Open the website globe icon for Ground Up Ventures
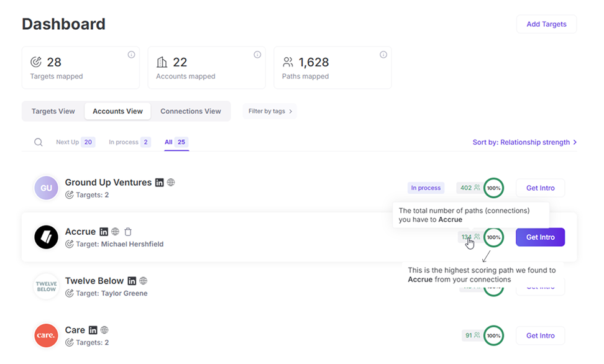The width and height of the screenshot is (604, 364). [x=172, y=182]
